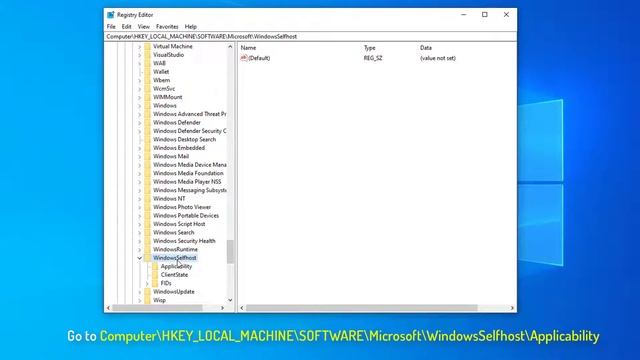Select the WAB key
The height and width of the screenshot is (360, 640).
click(159, 63)
